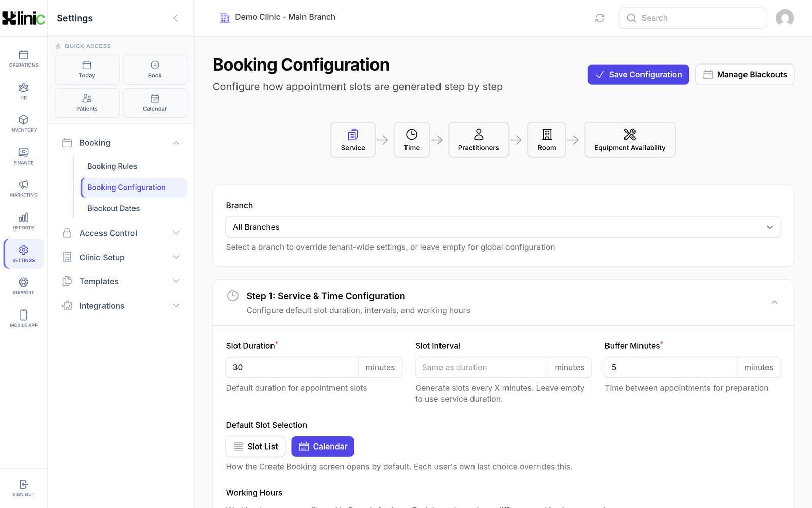
Task: Click the Slot Duration input field
Action: click(292, 367)
